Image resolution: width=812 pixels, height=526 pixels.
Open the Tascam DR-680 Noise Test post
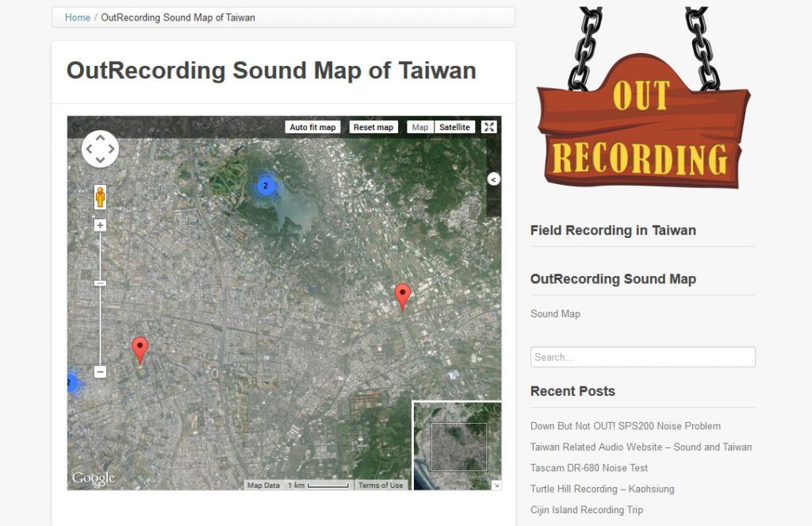tap(589, 468)
